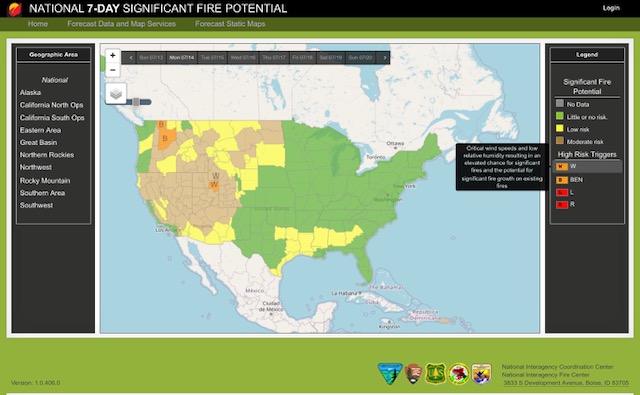Choose California North Ops area
640x395 pixels.
[51, 105]
